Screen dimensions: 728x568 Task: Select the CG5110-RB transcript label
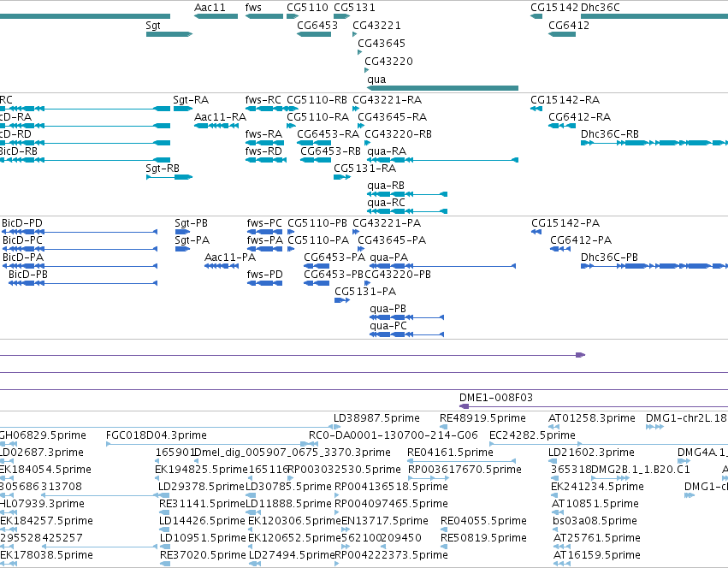(317, 100)
